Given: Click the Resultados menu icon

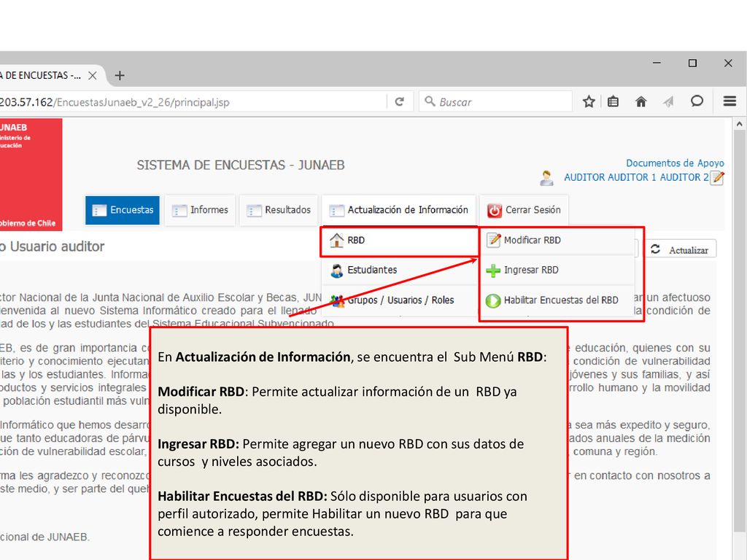Looking at the screenshot, I should tap(254, 211).
